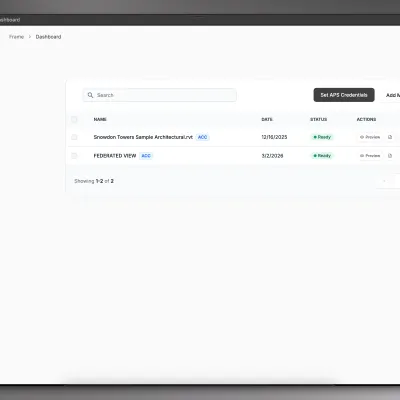Viewport: 400px width, 400px height.
Task: Click the Set APS Credentials button
Action: click(344, 95)
